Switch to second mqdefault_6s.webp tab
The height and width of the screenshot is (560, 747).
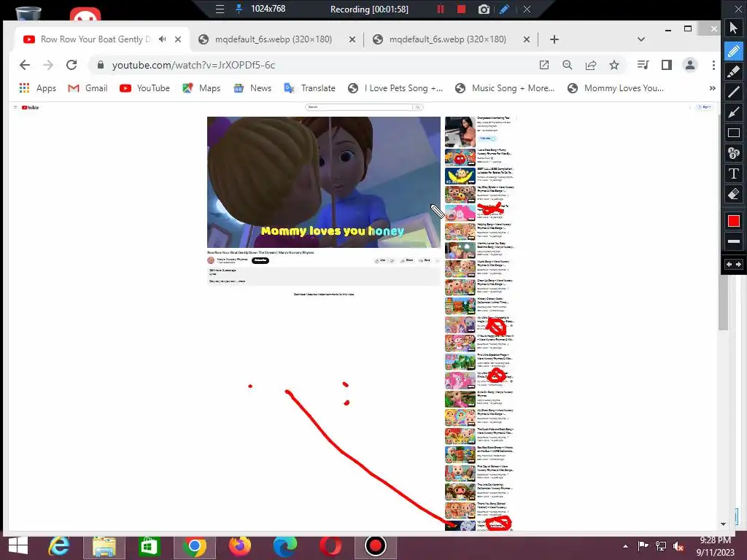tap(448, 39)
